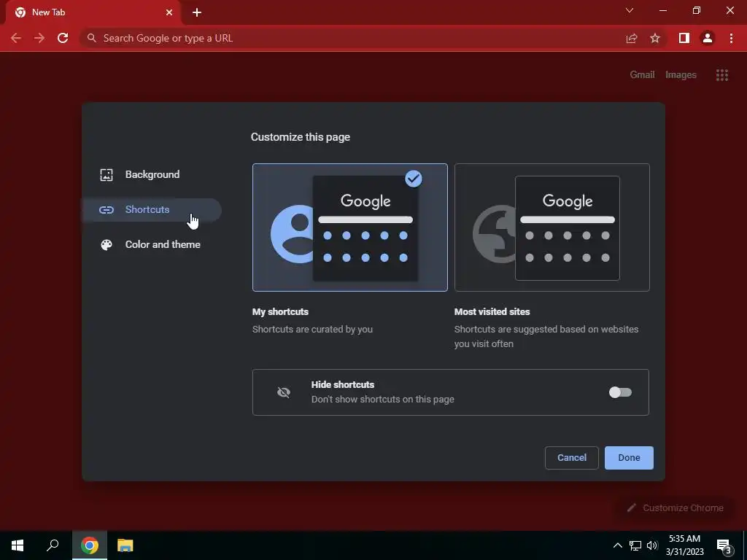Open the network status icon
This screenshot has width=747, height=560.
coord(635,545)
